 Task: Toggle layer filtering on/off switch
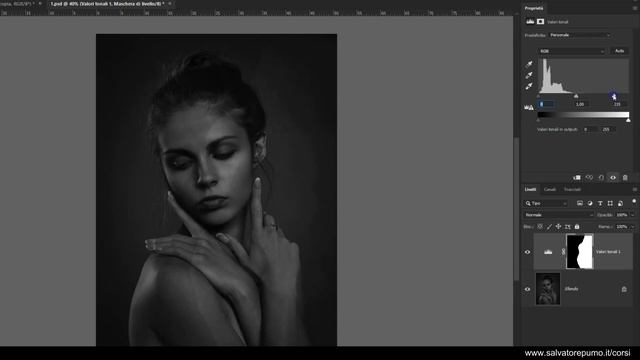pos(634,202)
